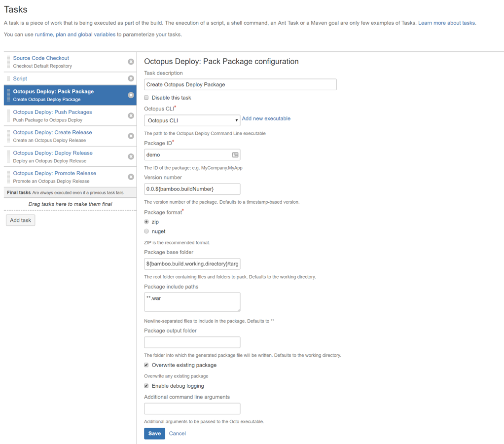Save the Pack Package configuration
This screenshot has width=504, height=444.
[x=154, y=433]
